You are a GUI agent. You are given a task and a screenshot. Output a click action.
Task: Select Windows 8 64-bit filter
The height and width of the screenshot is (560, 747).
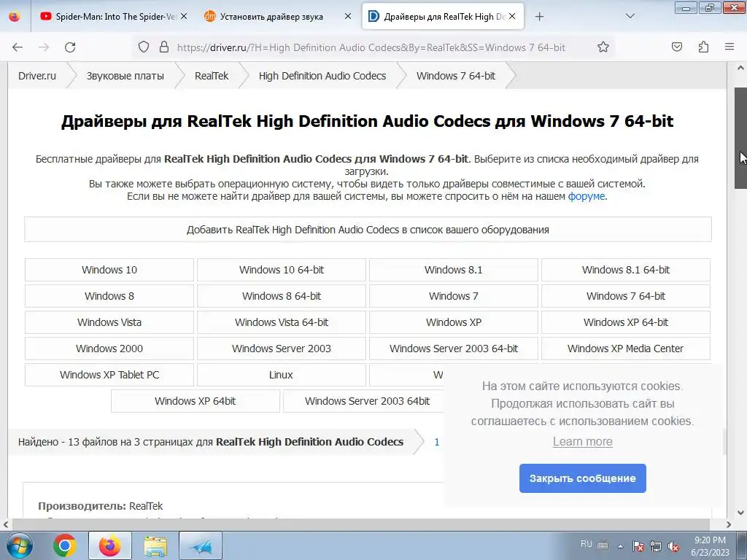coord(282,296)
